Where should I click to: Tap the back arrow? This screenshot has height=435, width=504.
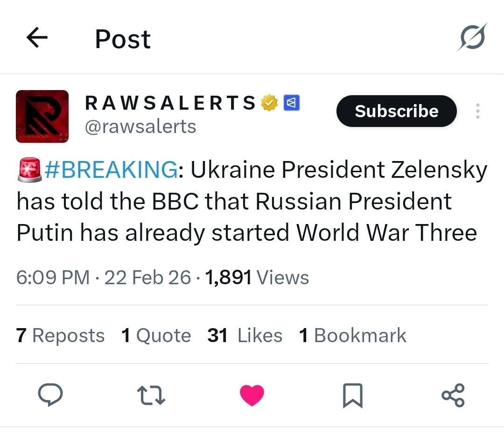tap(37, 38)
